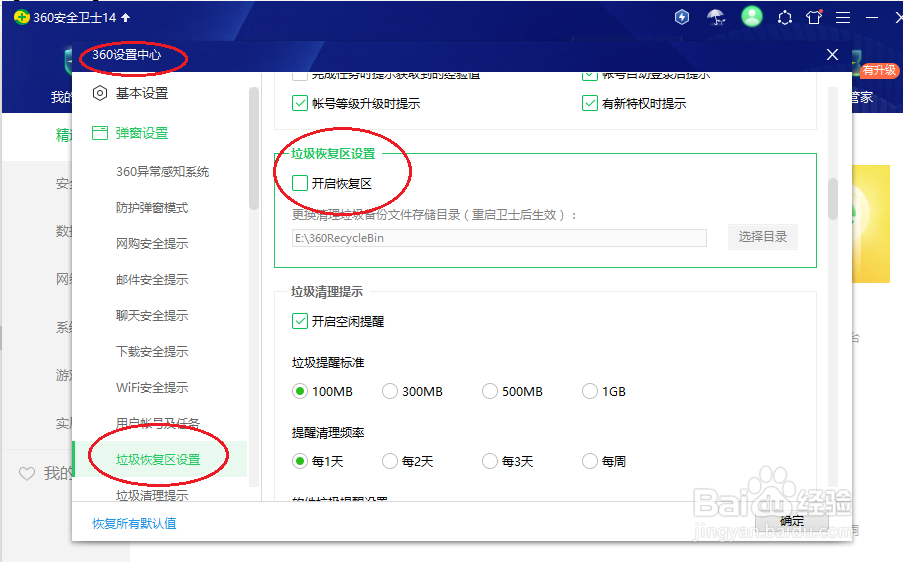Select 垃圾恢复区设置 in sidebar
The height and width of the screenshot is (562, 903).
point(158,460)
